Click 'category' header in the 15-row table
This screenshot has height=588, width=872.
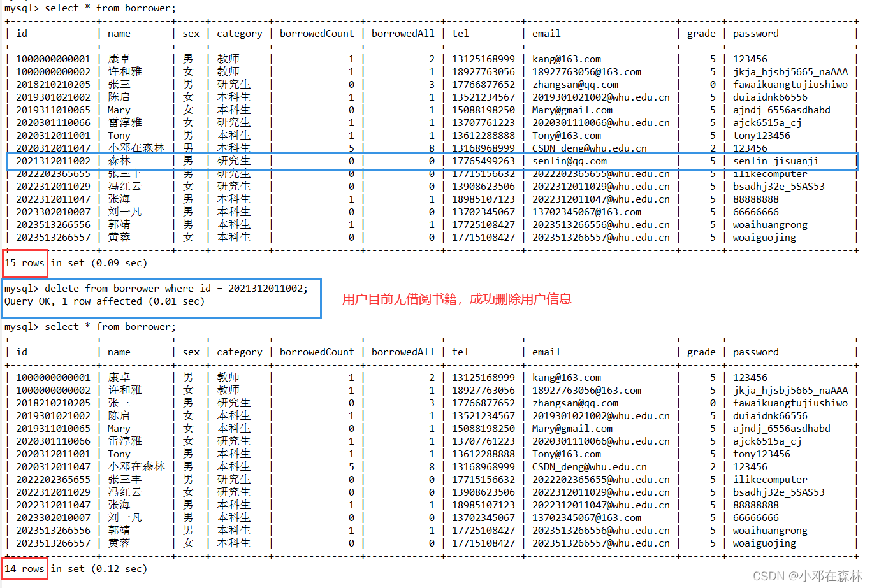[240, 34]
